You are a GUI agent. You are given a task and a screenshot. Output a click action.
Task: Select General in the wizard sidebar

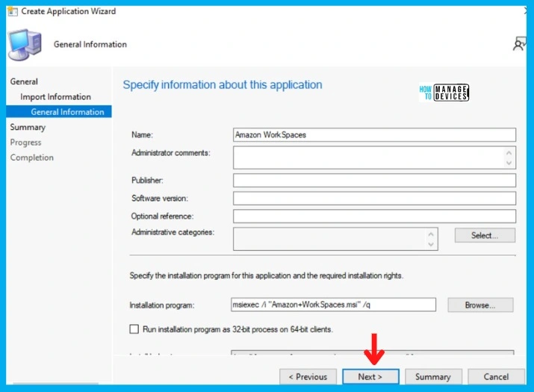click(24, 81)
